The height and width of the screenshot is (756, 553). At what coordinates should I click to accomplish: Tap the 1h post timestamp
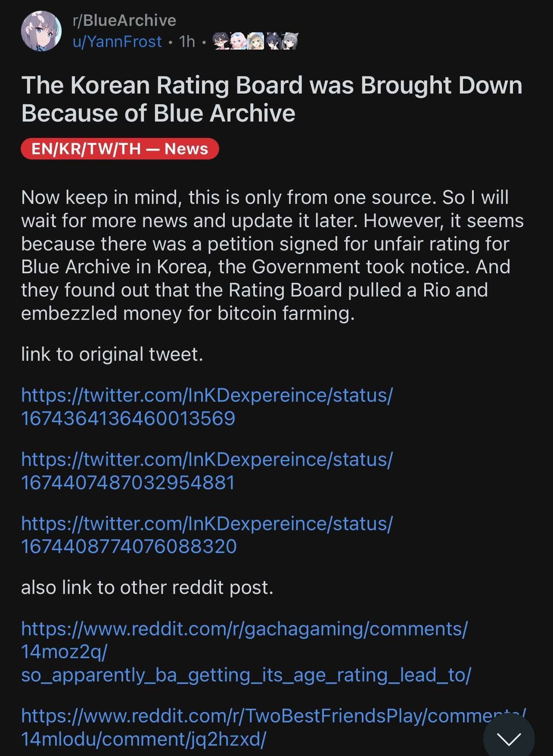[187, 41]
